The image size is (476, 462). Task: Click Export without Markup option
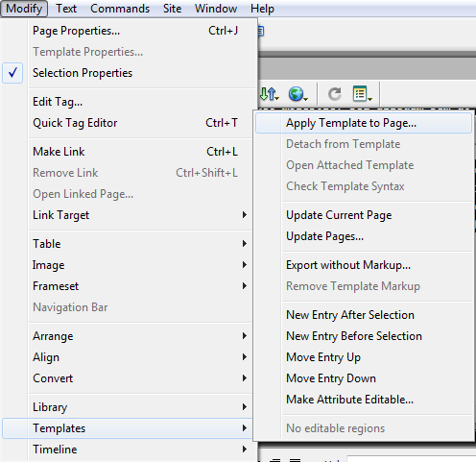[348, 265]
